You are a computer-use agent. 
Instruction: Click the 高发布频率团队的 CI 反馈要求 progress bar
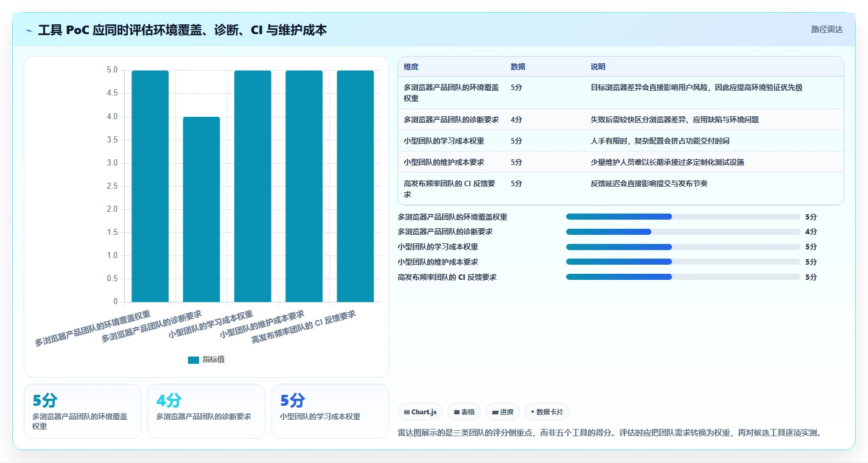(683, 277)
